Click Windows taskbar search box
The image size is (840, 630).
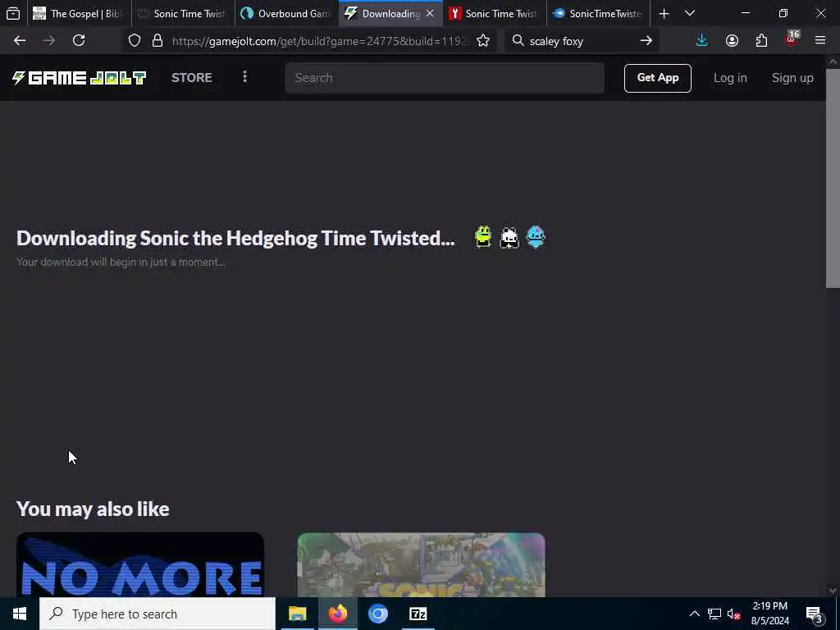[x=157, y=614]
